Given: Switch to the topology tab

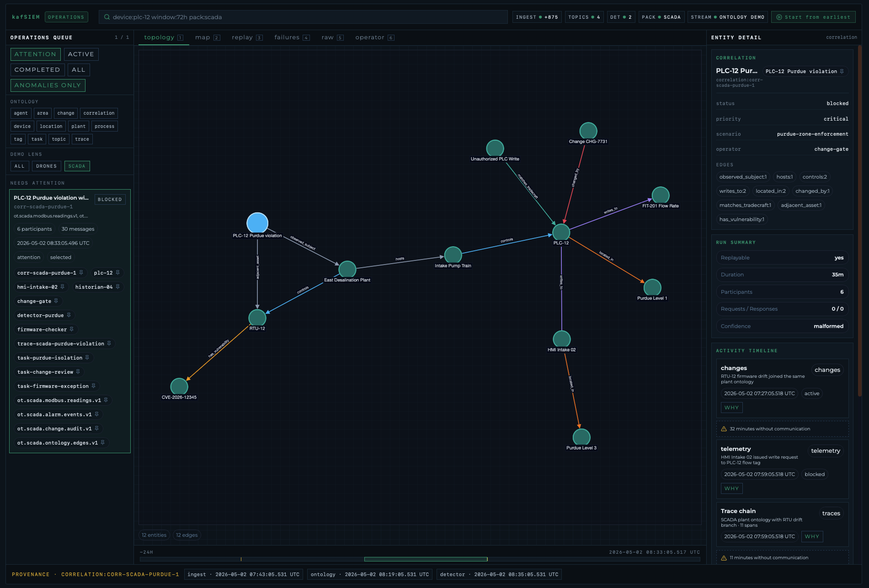Looking at the screenshot, I should coord(164,37).
